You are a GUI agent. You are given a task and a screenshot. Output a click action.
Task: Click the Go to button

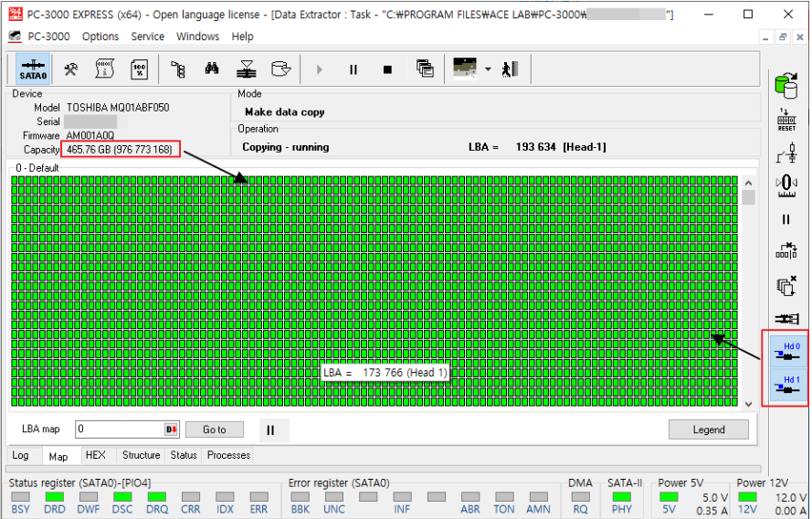pos(215,429)
